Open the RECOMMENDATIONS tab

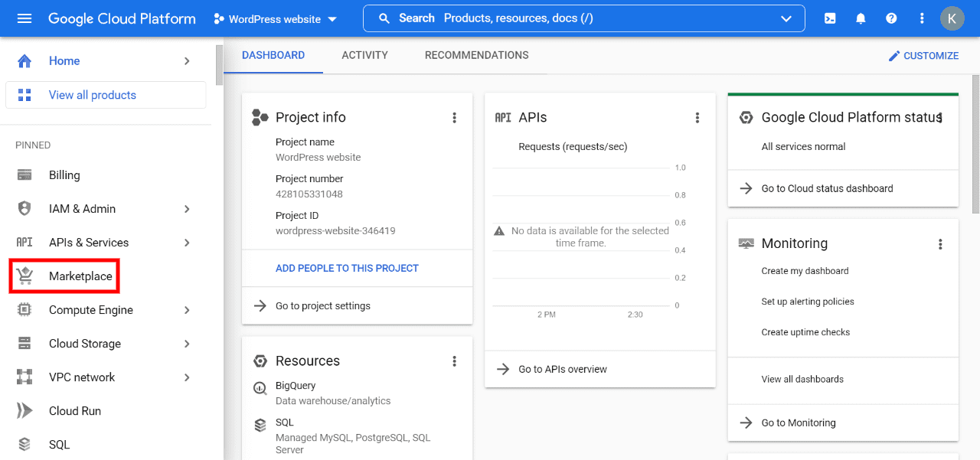coord(476,54)
